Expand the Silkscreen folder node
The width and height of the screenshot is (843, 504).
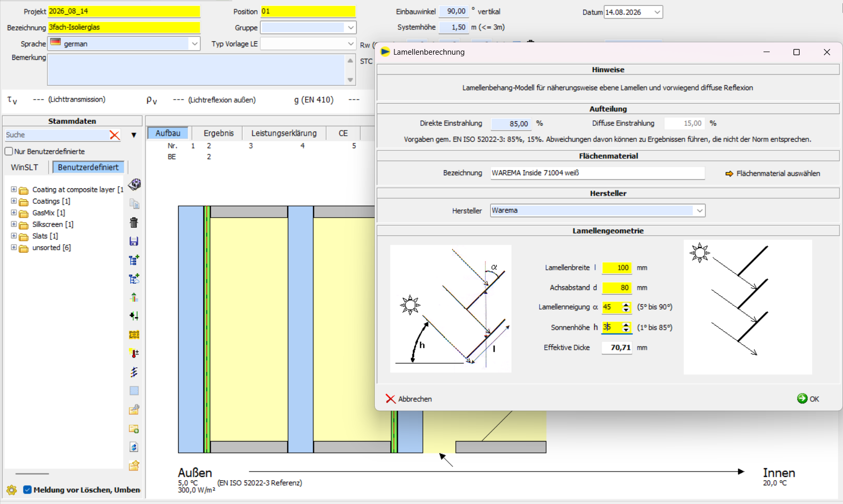click(x=14, y=224)
